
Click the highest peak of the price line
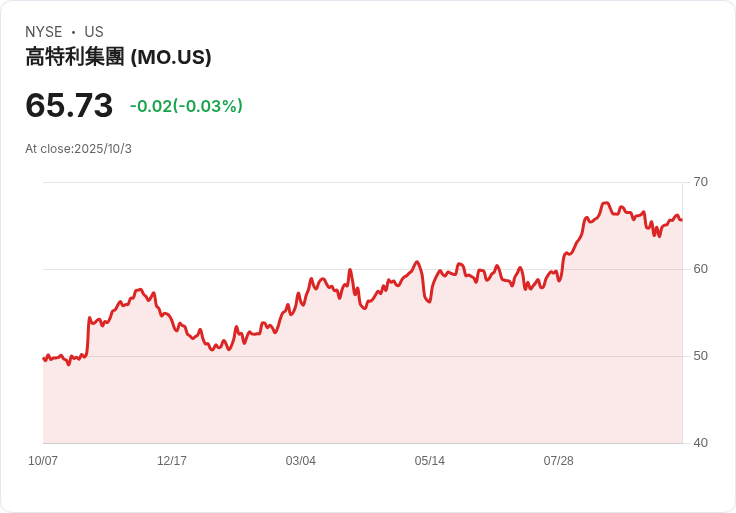pyautogui.click(x=606, y=203)
